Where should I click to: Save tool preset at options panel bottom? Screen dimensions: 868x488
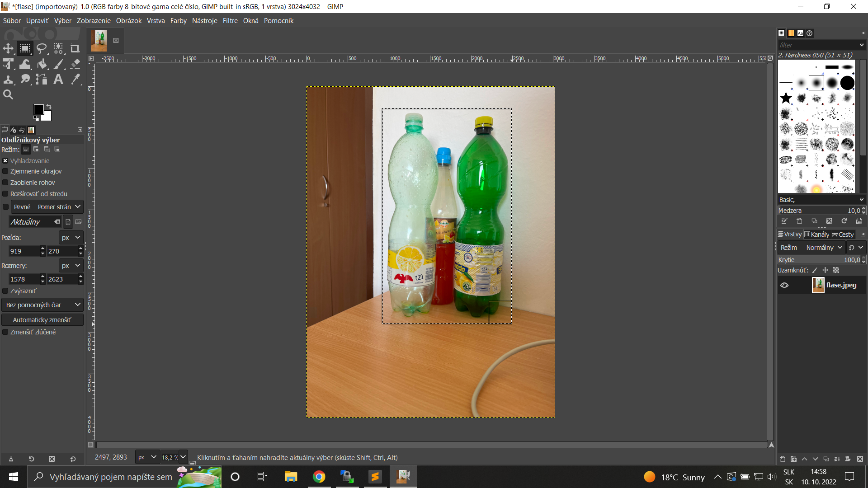(x=11, y=459)
